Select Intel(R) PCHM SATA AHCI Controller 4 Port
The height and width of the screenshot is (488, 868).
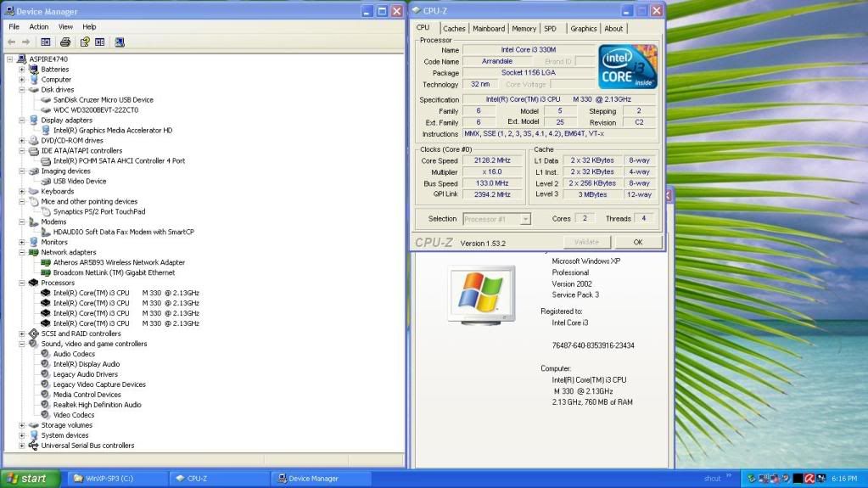pos(119,160)
